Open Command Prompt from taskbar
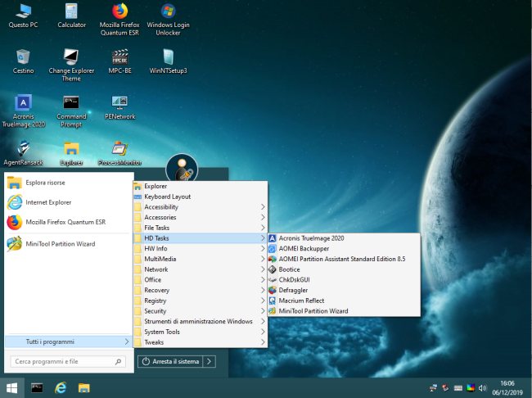This screenshot has height=398, width=532. click(x=37, y=388)
